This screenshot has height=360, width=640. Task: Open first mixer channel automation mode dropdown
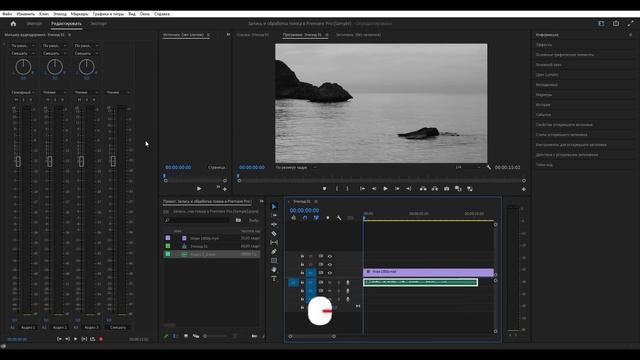(x=22, y=93)
